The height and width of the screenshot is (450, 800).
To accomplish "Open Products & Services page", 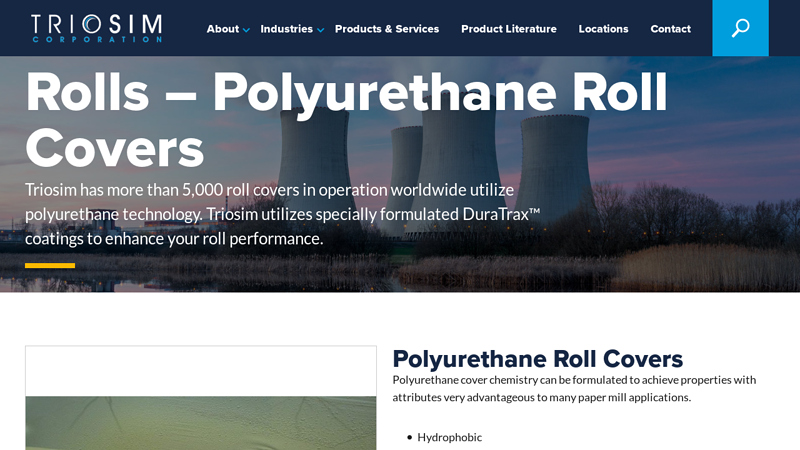I will (x=387, y=29).
